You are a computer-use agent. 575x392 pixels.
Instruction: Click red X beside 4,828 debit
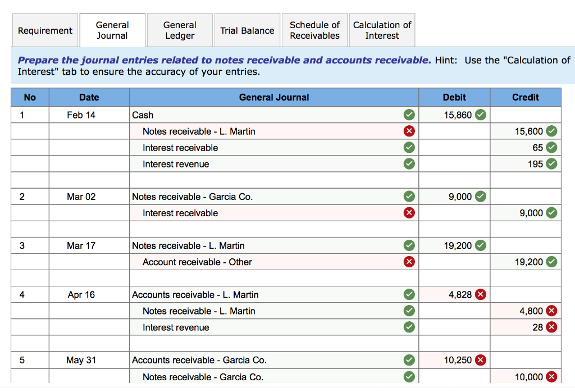(481, 294)
